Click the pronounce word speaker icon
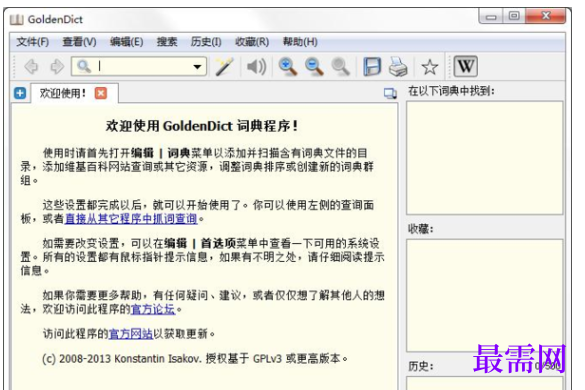 click(256, 67)
